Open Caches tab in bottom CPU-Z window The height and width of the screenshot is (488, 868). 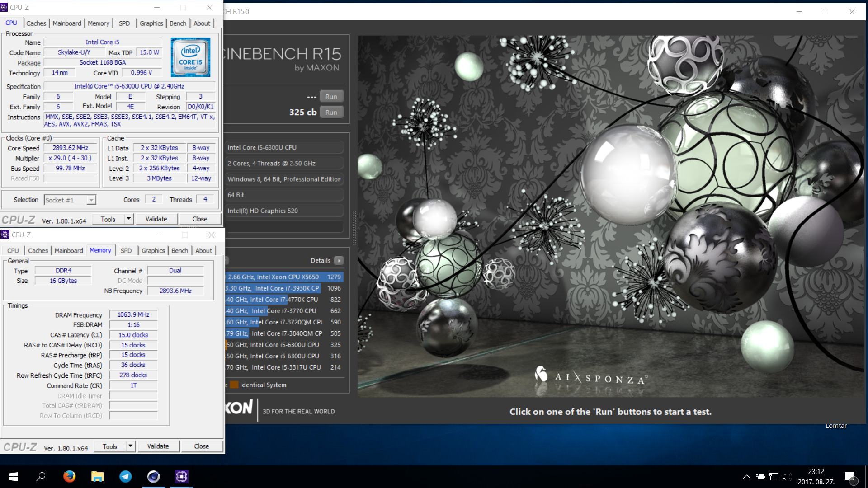38,250
